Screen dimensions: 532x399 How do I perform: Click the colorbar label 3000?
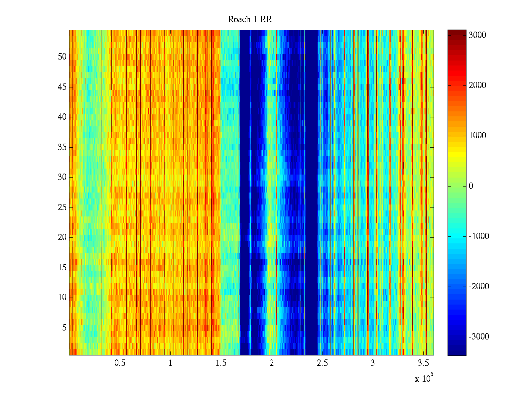pos(477,35)
